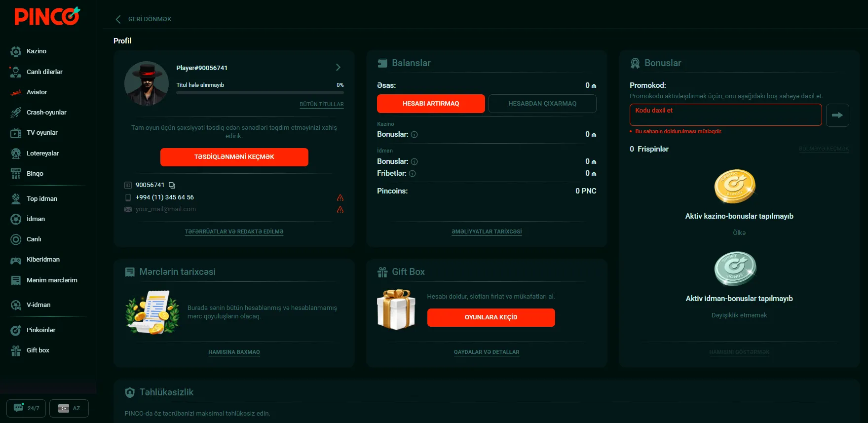
Task: Click the info icon beside Fribetlər
Action: point(413,174)
